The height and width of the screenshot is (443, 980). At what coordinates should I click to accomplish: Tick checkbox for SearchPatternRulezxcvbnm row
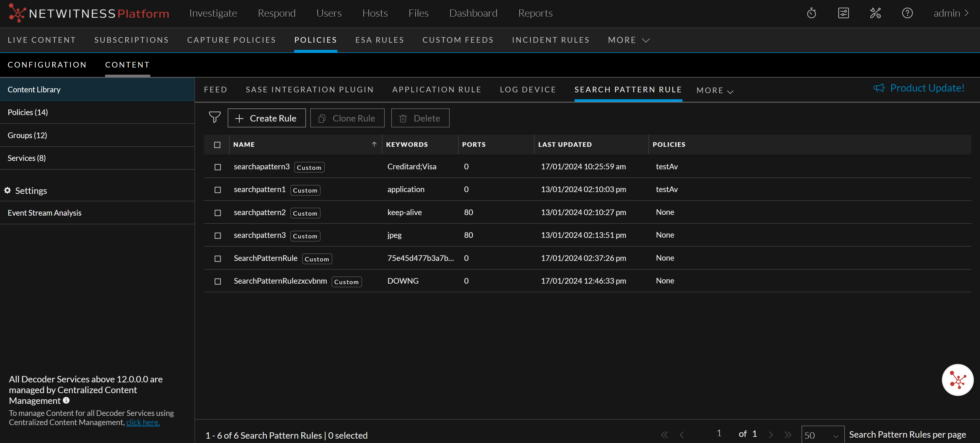tap(218, 281)
